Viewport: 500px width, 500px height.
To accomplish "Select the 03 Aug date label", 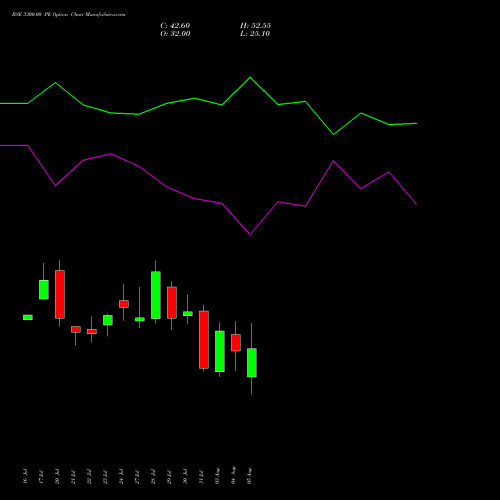I will point(217,475).
